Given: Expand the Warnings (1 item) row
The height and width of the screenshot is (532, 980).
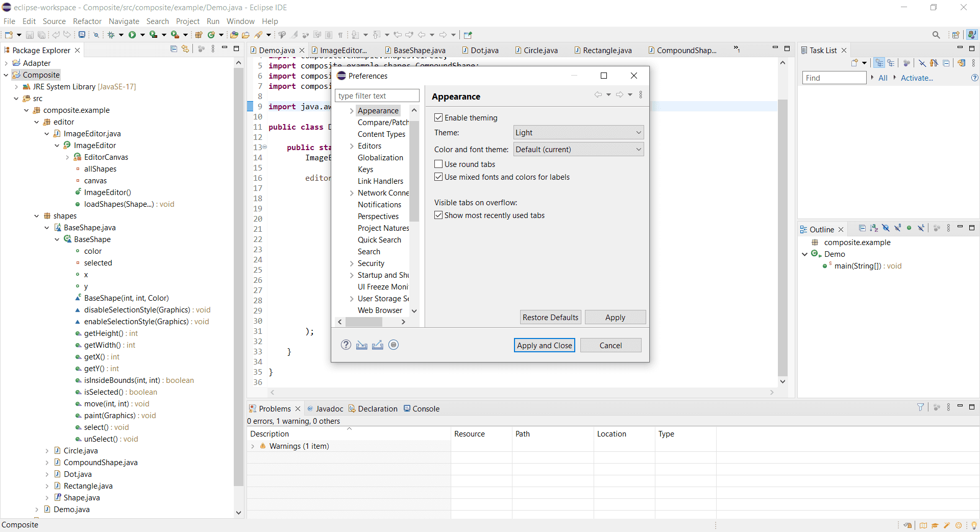Looking at the screenshot, I should pos(253,446).
